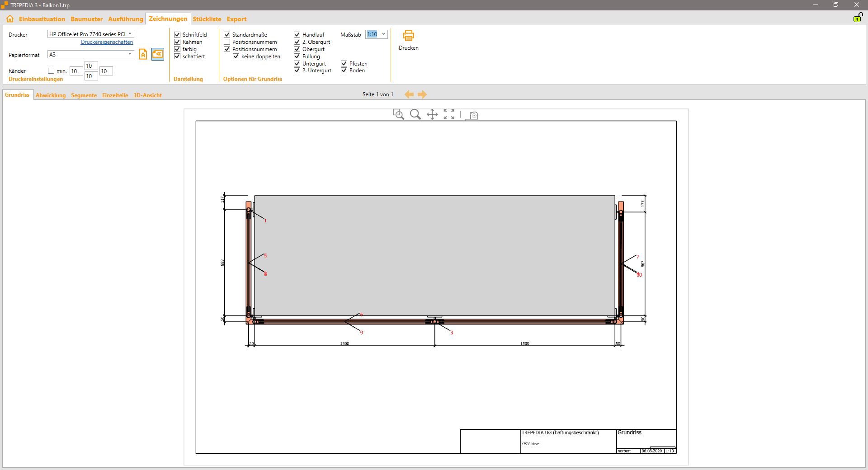
Task: Open the Drucker printer dropdown
Action: (x=130, y=34)
